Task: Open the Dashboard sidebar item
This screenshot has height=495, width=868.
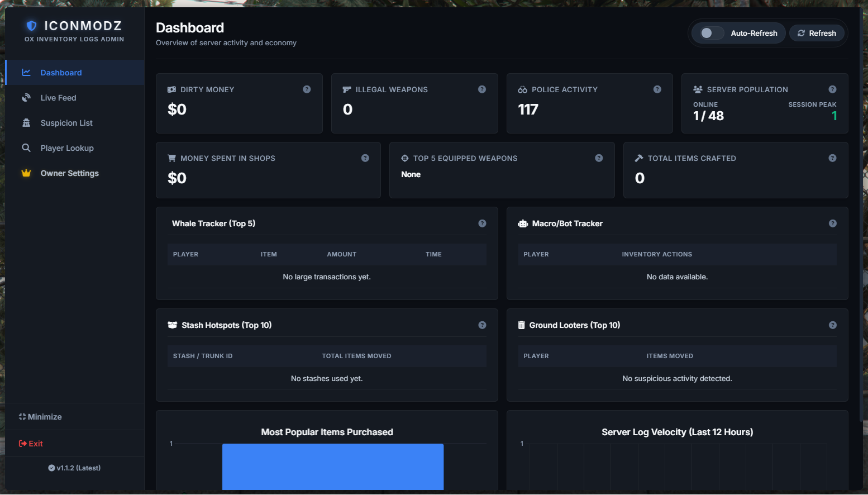Action: point(75,73)
